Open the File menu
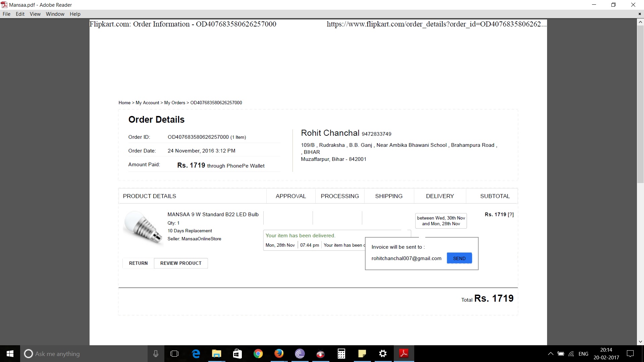The width and height of the screenshot is (644, 362). (6, 14)
